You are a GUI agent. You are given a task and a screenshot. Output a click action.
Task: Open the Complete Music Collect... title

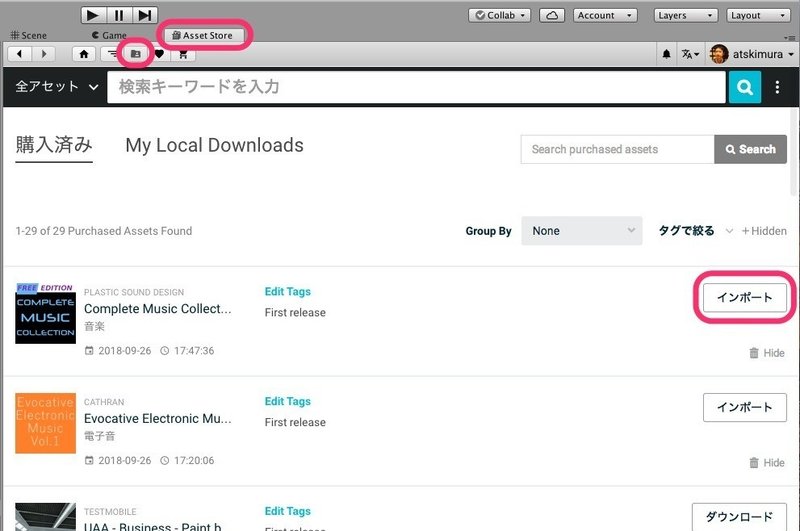pyautogui.click(x=158, y=309)
